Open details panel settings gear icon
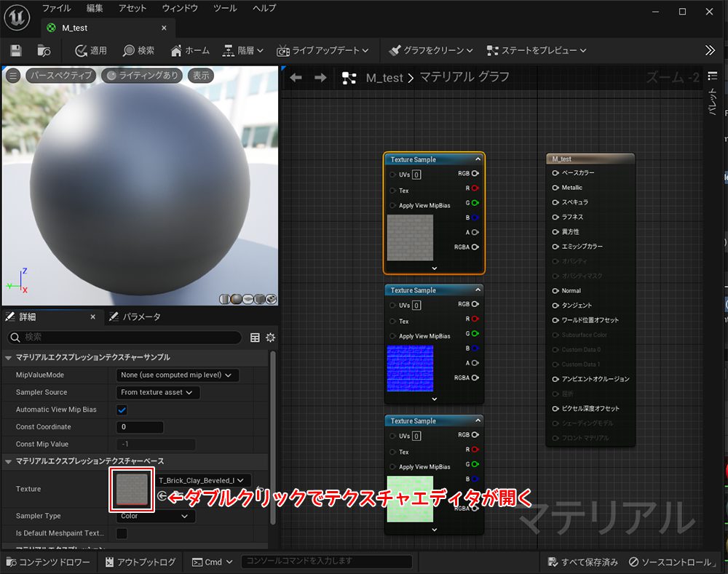Screen dimensions: 728x574 271,338
